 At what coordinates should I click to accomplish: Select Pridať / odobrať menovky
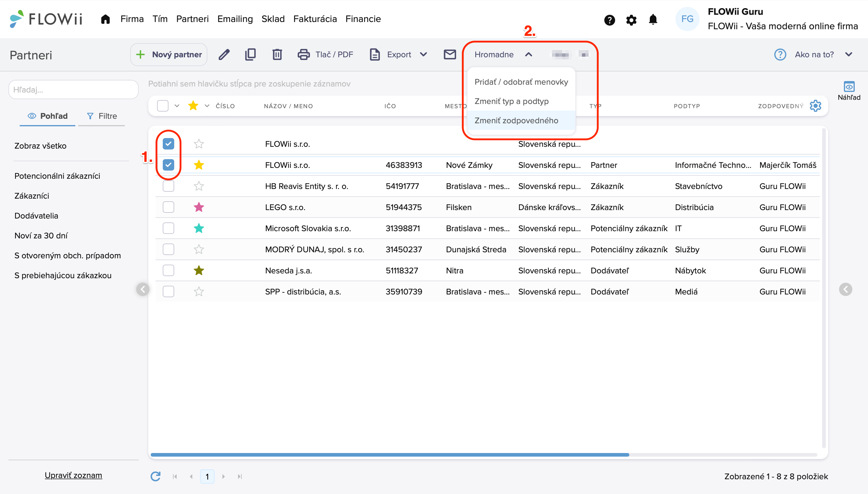point(521,82)
